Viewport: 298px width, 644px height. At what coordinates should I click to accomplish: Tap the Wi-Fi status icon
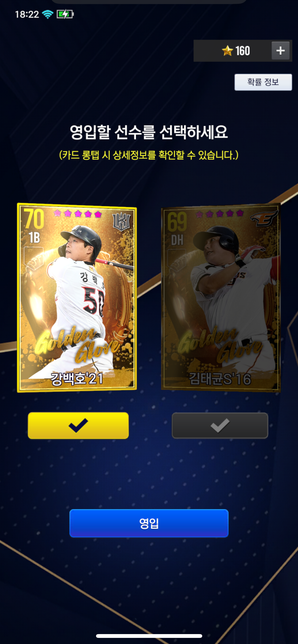[x=48, y=14]
